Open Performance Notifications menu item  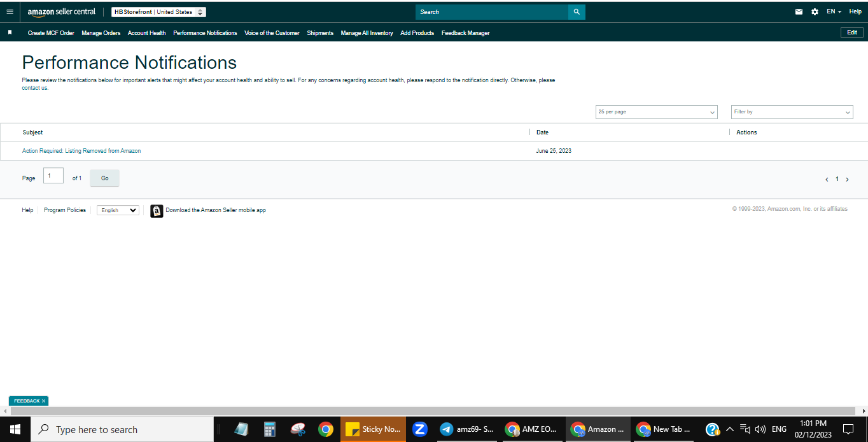click(x=205, y=33)
